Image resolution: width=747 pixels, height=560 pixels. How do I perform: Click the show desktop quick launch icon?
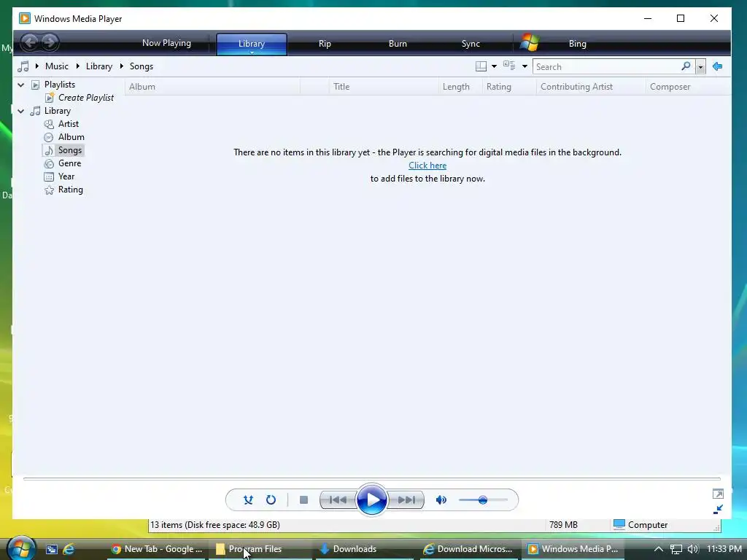52,549
